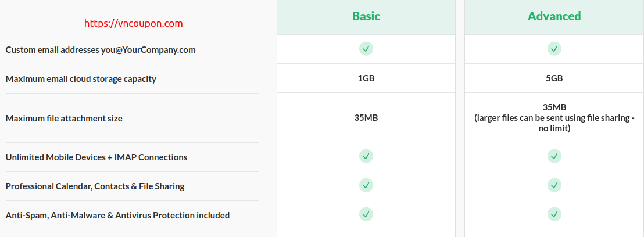Screen dimensions: 644x237
Task: Click the 35MB attachment size under Basic
Action: (366, 118)
